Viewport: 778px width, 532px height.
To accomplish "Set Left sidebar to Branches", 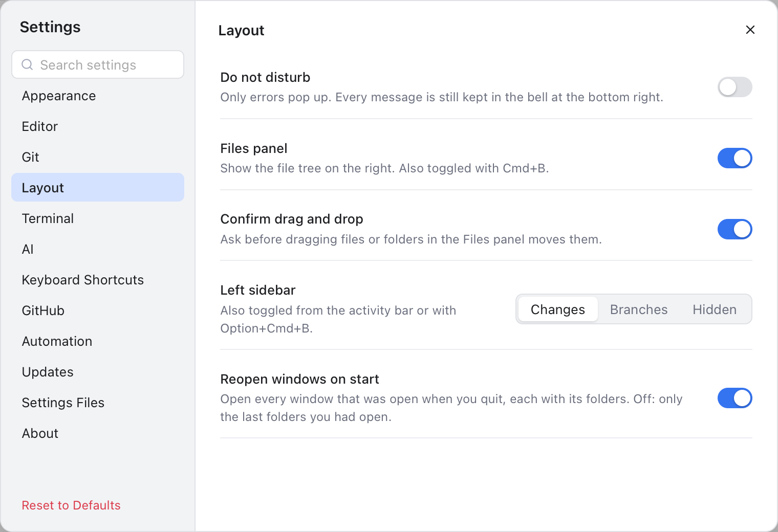I will 639,309.
